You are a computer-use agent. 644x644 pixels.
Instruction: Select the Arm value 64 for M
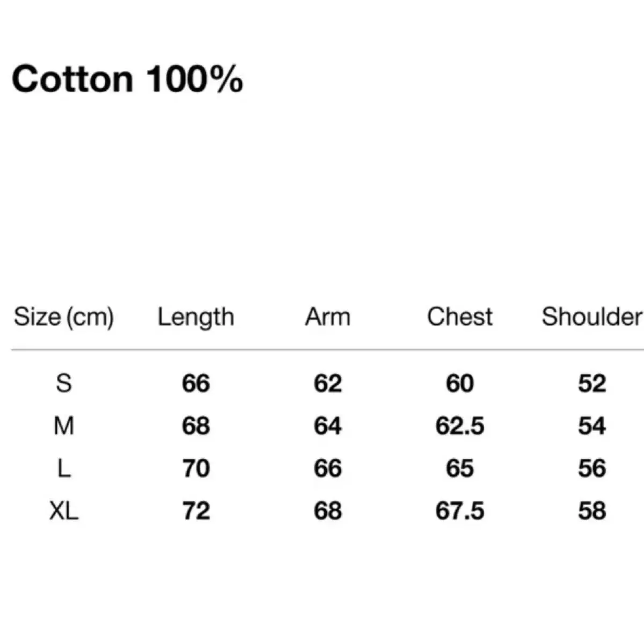coord(327,426)
